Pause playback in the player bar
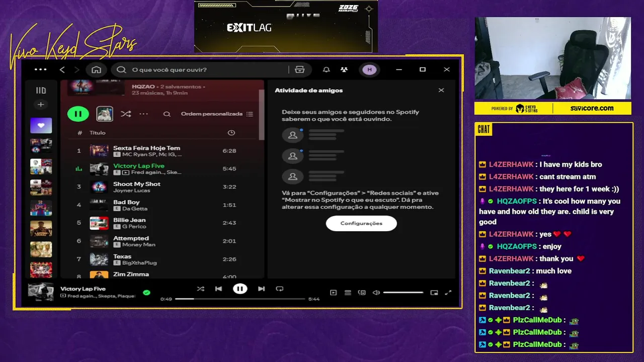644x362 pixels. pos(240,289)
